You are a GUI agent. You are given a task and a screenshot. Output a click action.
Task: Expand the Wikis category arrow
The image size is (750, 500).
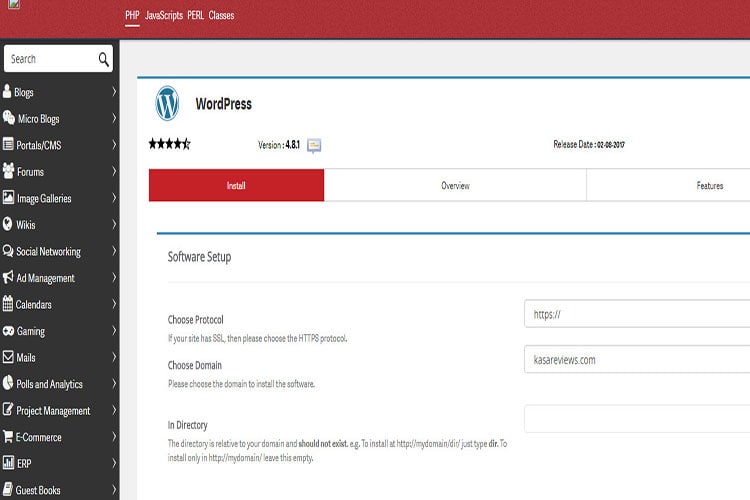[x=114, y=224]
